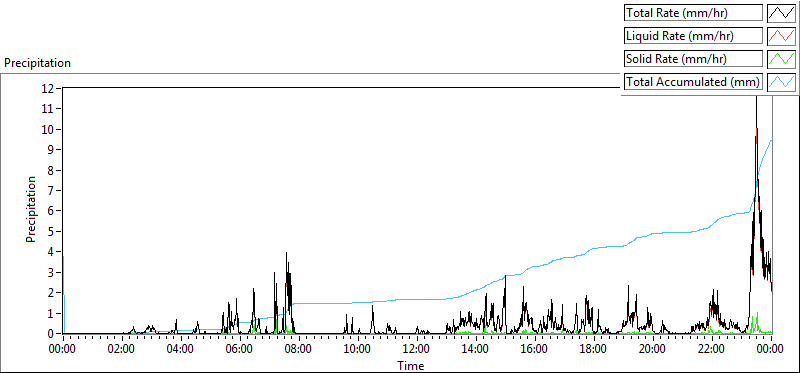Screen dimensions: 800x373
Task: Click the vertical Precipitation axis label
Action: 31,209
